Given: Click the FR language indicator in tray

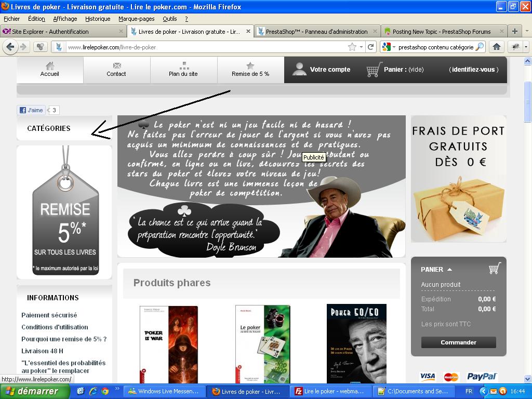Looking at the screenshot, I should tap(469, 391).
